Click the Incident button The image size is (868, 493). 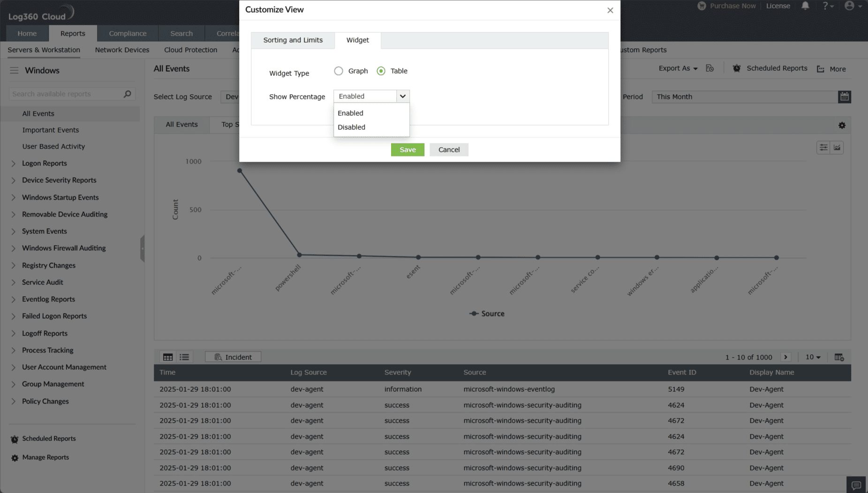tap(233, 357)
